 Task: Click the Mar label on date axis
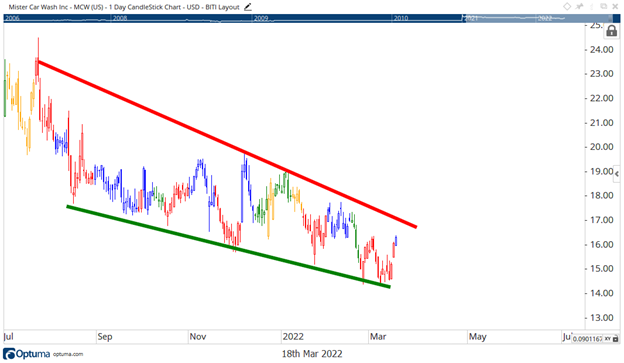(378, 336)
